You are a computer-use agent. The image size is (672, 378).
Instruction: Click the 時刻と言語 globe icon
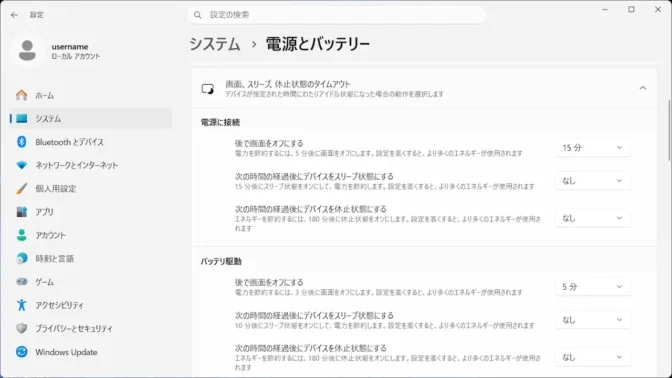coord(21,258)
